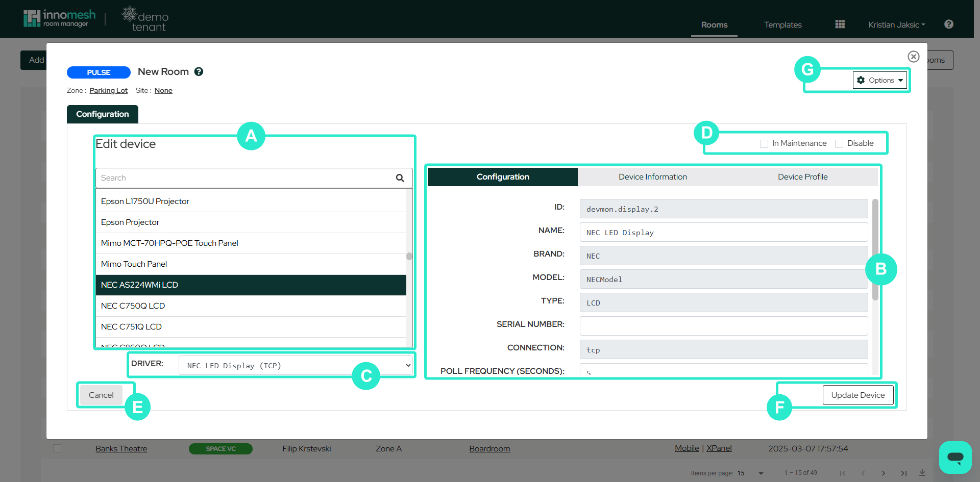Click the help icon next to New Room
980x482 pixels.
click(199, 72)
